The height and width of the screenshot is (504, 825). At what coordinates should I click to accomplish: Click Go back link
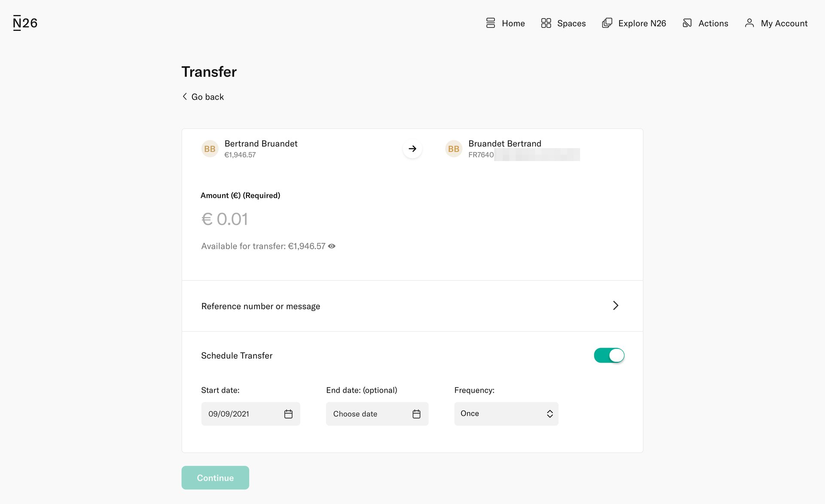[x=203, y=97]
